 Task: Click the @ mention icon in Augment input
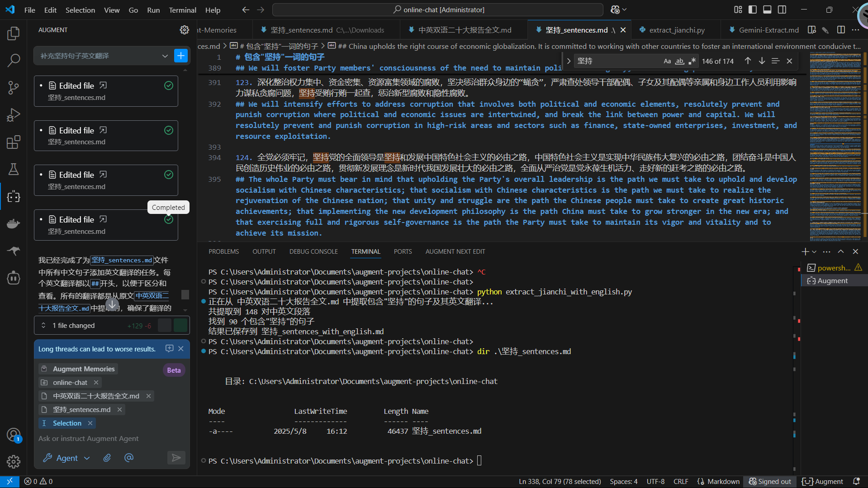tap(128, 458)
